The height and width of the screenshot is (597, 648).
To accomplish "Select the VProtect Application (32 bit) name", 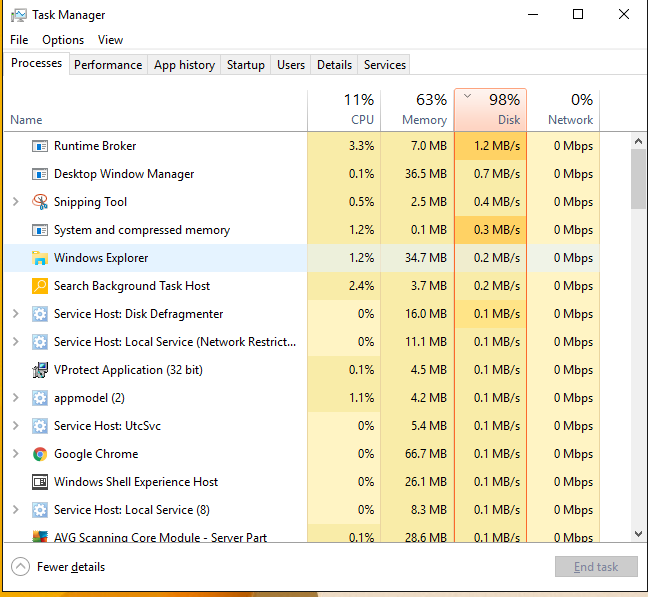I will [x=128, y=370].
